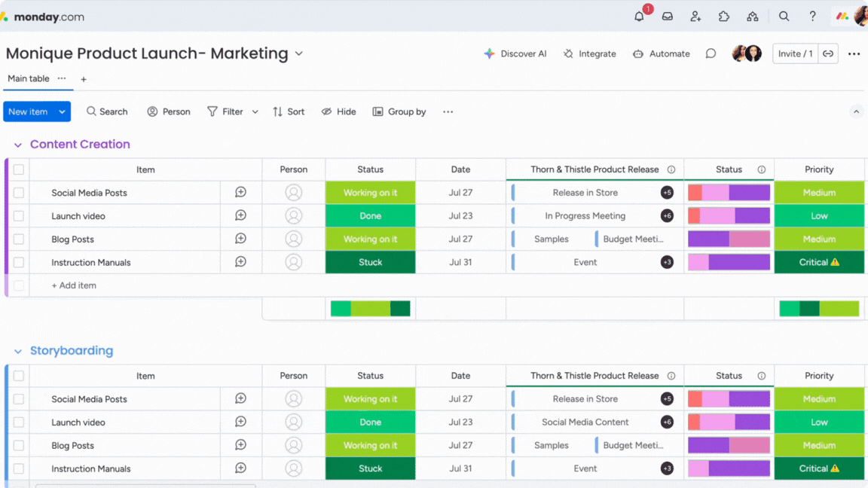The height and width of the screenshot is (488, 868).
Task: Open the Hide columns menu
Action: 339,111
